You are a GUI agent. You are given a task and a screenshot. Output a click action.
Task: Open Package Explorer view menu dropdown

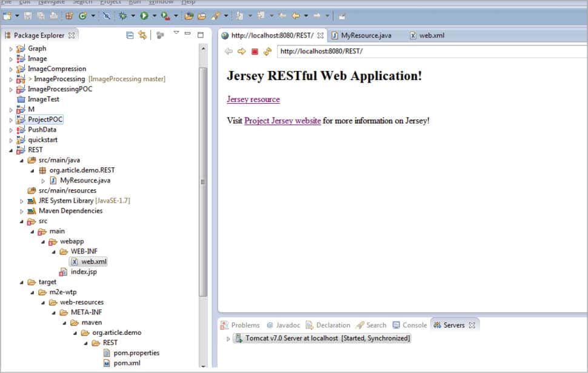point(176,33)
